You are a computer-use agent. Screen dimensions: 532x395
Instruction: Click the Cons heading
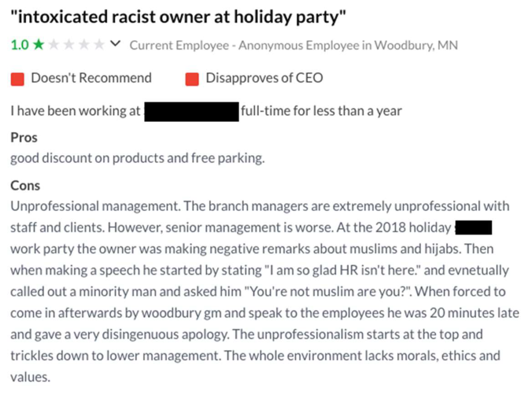coord(25,186)
